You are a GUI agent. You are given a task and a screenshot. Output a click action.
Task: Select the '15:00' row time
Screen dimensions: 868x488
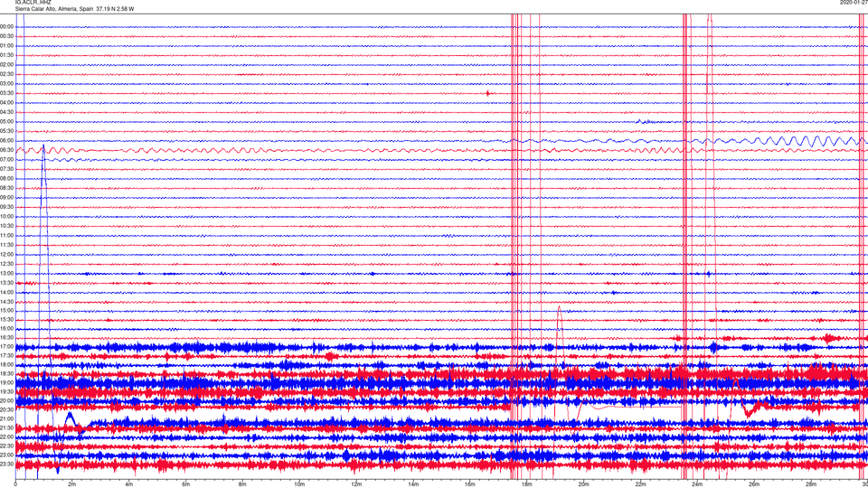point(6,310)
